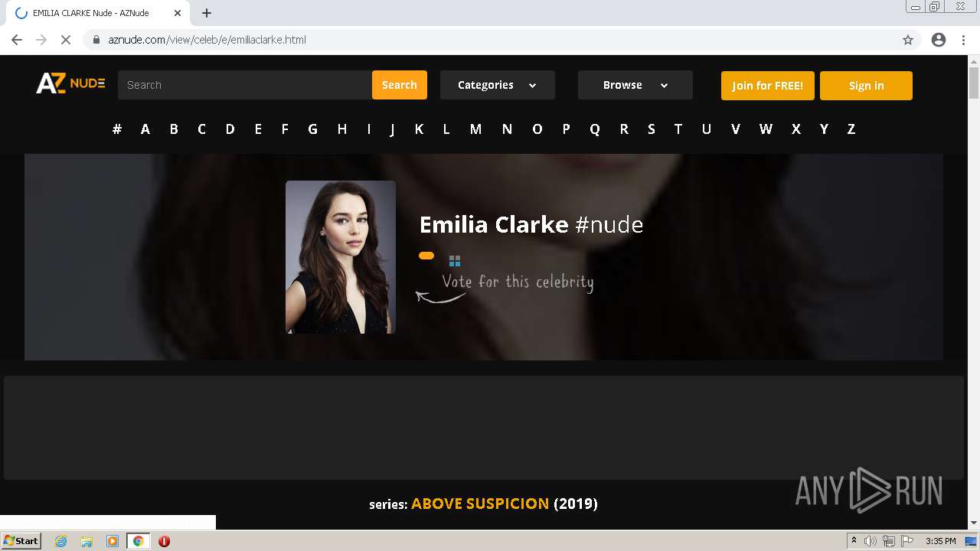The image size is (980, 551).
Task: Select letter B in index
Action: pos(174,129)
